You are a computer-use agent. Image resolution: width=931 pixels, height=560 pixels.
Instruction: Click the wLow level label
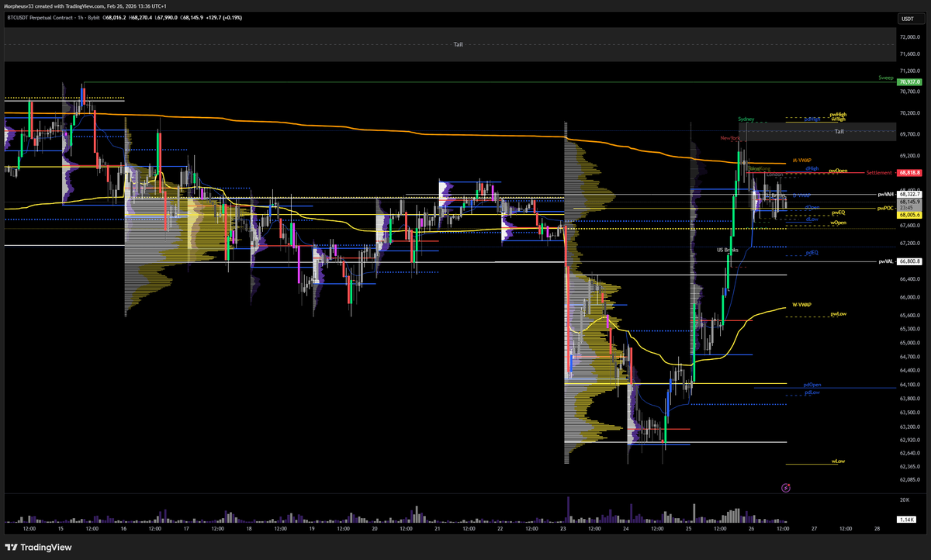838,461
